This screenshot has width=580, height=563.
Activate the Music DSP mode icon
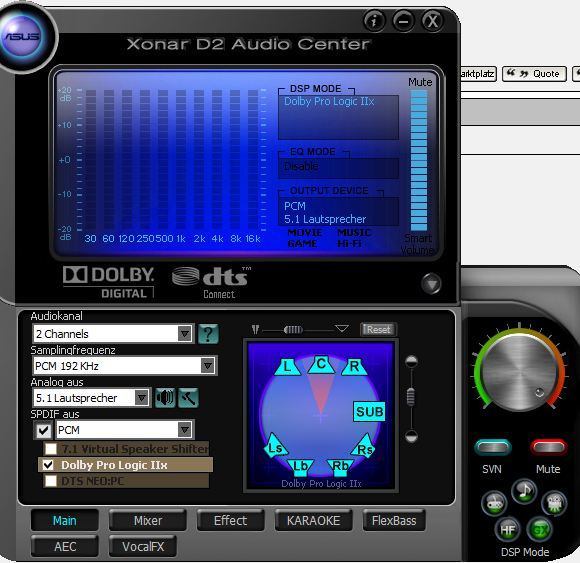click(x=524, y=492)
